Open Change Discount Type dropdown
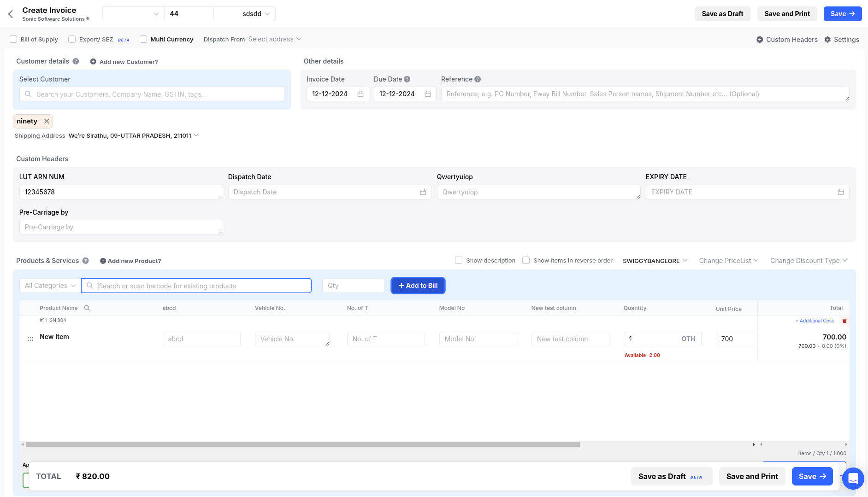Viewport: 868px width, 497px height. [809, 261]
